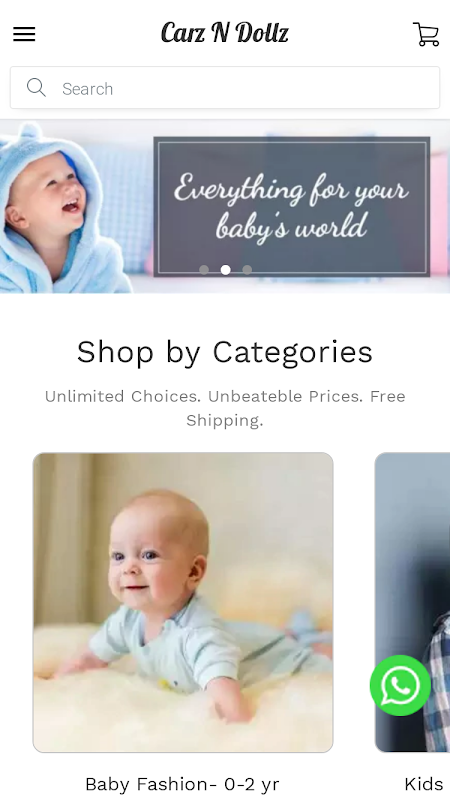The height and width of the screenshot is (800, 450).
Task: Open the 'Everything for your baby's world' banner
Action: [225, 206]
